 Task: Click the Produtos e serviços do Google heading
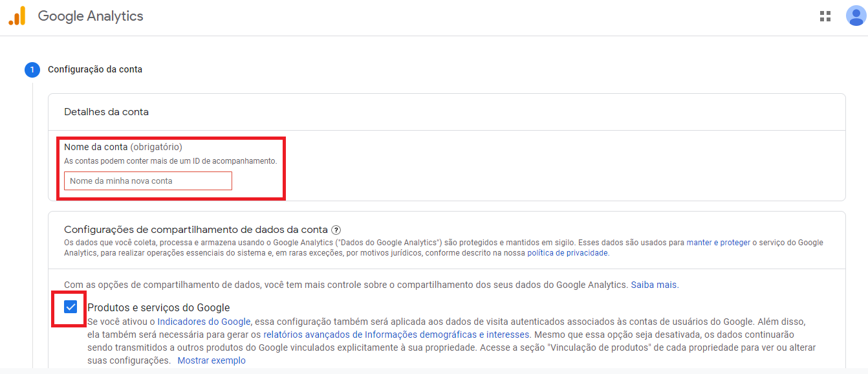point(158,308)
